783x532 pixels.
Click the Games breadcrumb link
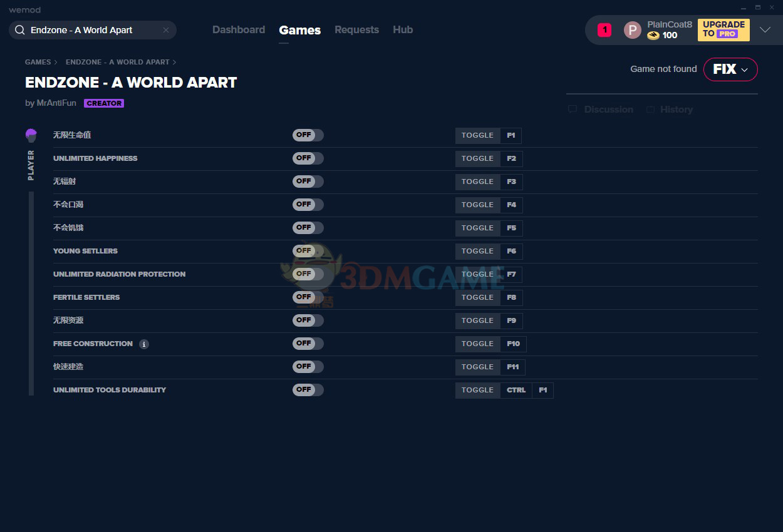point(38,62)
